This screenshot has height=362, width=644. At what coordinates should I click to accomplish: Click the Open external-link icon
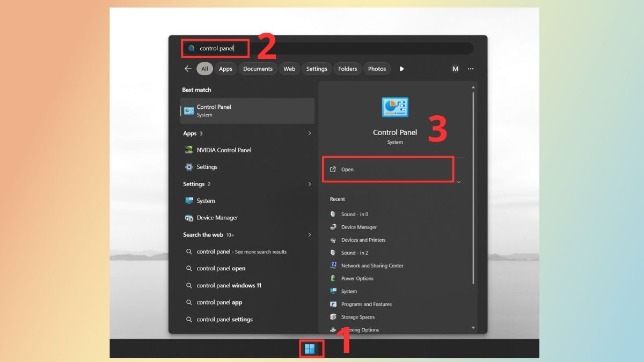point(333,169)
